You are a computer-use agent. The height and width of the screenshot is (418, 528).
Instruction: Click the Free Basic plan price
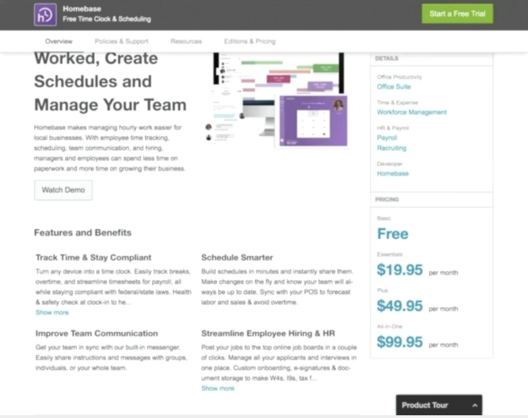point(393,234)
